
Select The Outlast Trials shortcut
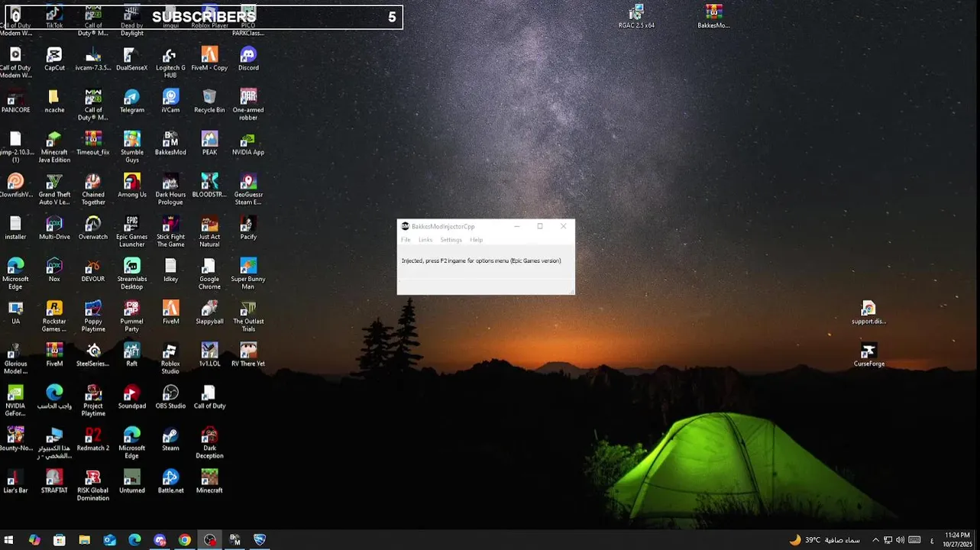(248, 316)
